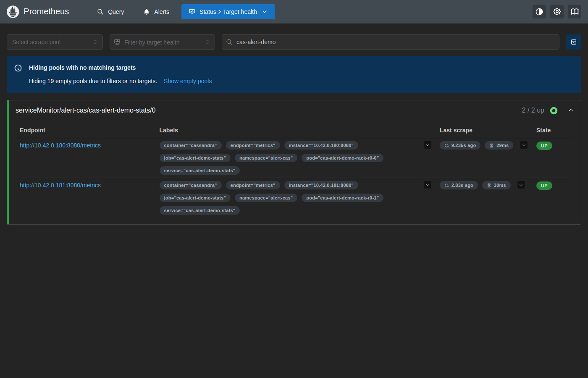Expand scrape details beside 30ms duration
Screen dimensions: 588x378
[x=521, y=185]
